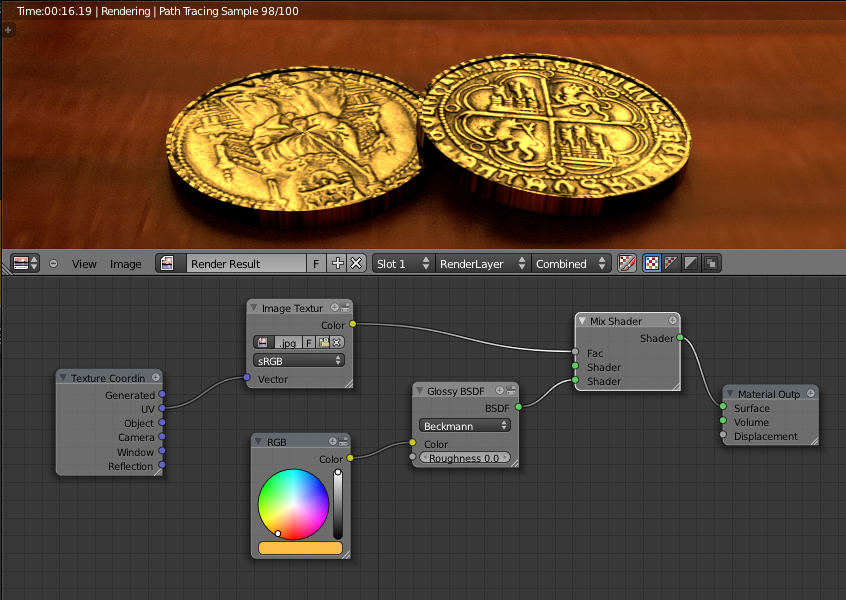Click the Reflection output socket
Screen dimensions: 846x600
tap(162, 465)
